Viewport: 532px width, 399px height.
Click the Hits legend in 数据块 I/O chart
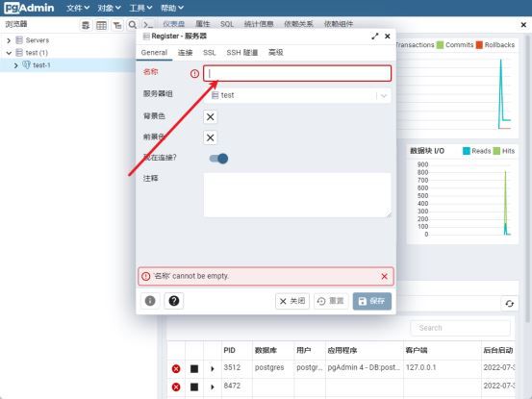(504, 151)
